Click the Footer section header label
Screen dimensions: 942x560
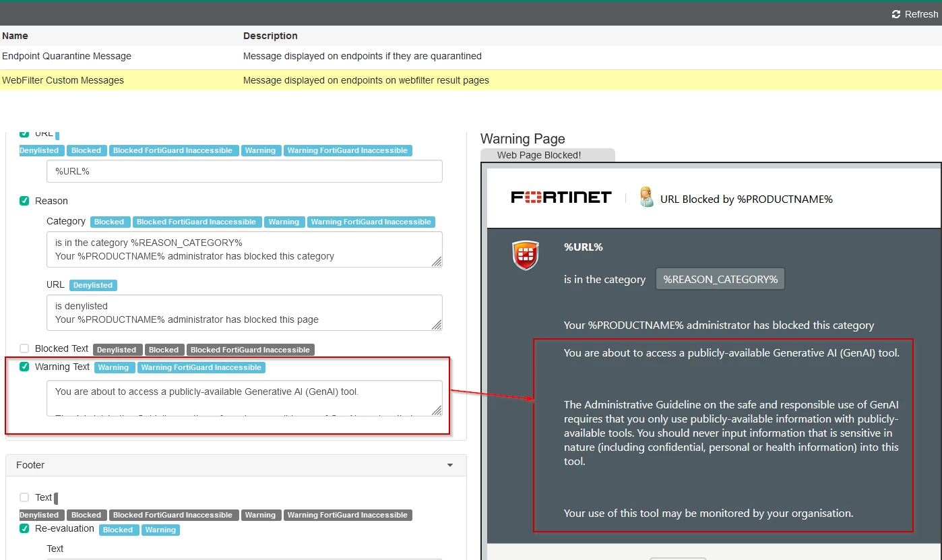pos(30,465)
